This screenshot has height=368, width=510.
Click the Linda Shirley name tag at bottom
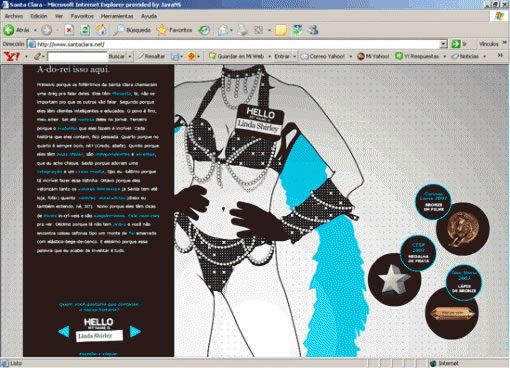[99, 330]
